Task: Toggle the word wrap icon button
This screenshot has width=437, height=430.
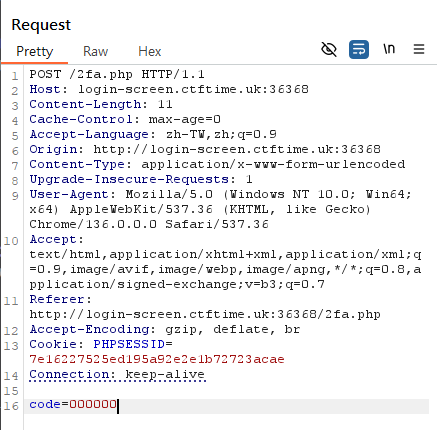Action: click(359, 50)
